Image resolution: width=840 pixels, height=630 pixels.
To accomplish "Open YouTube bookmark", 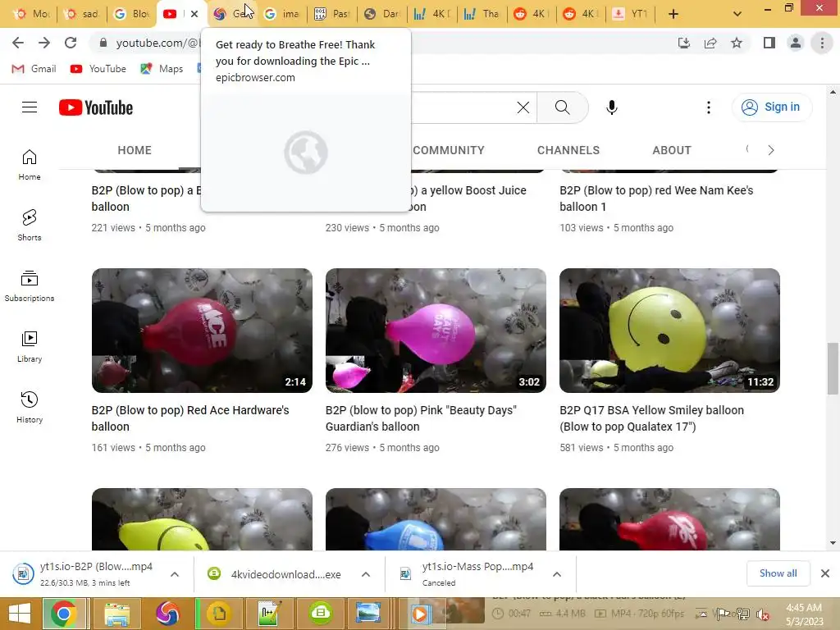I will (98, 69).
